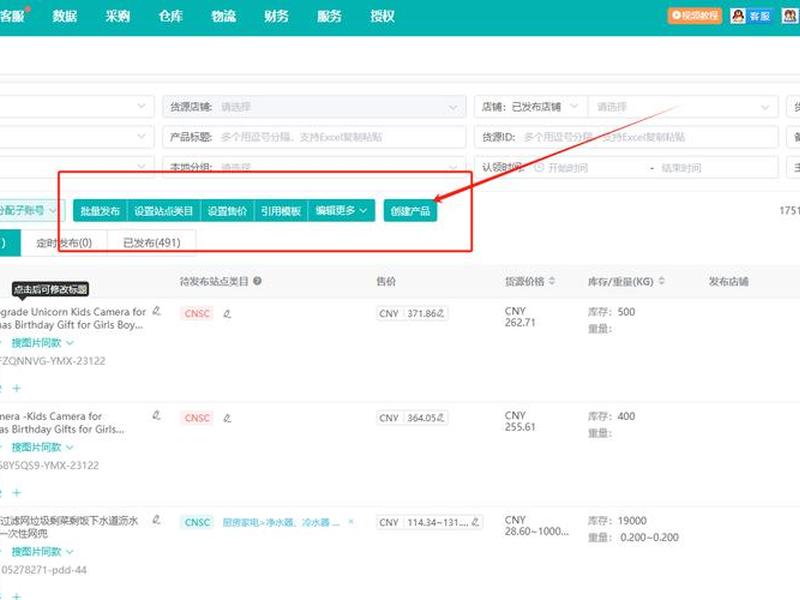Click the 库存: 400 value
Screen dimensions: 800x600
coord(611,416)
